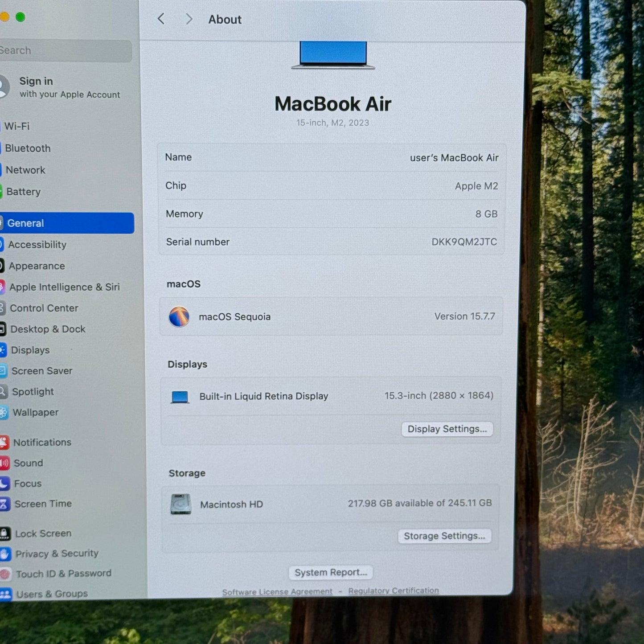Click the "Apple M2" chip value
This screenshot has height=644, width=644.
click(476, 186)
